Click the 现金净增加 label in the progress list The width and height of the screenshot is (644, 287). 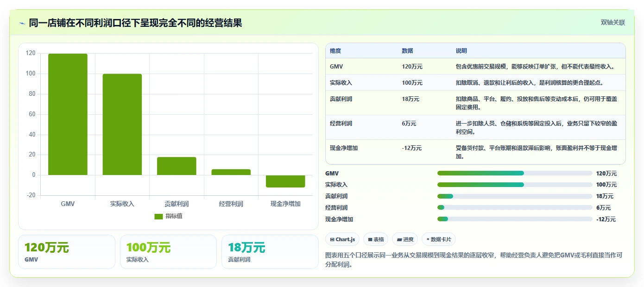coord(339,219)
